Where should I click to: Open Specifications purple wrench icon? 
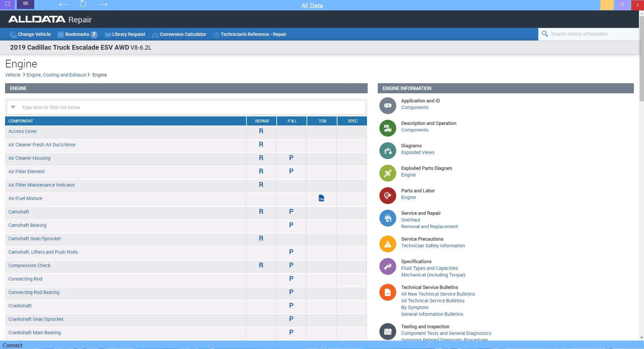click(388, 266)
